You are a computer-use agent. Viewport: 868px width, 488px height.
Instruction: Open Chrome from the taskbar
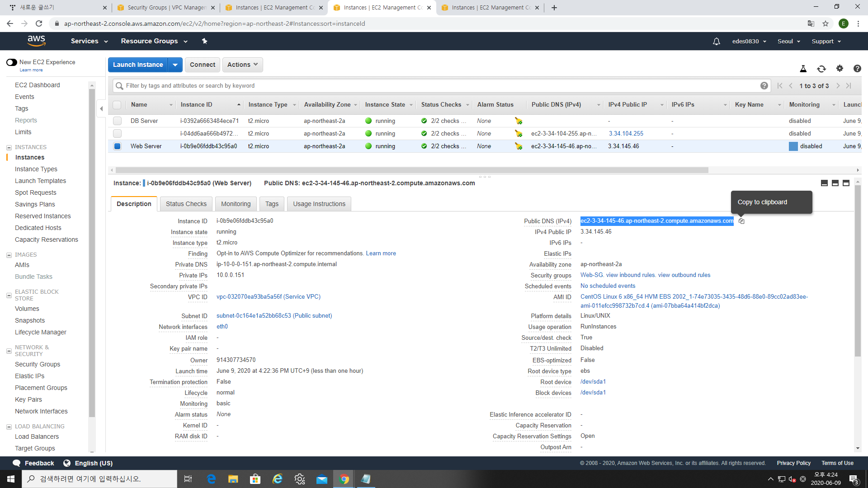click(x=344, y=479)
